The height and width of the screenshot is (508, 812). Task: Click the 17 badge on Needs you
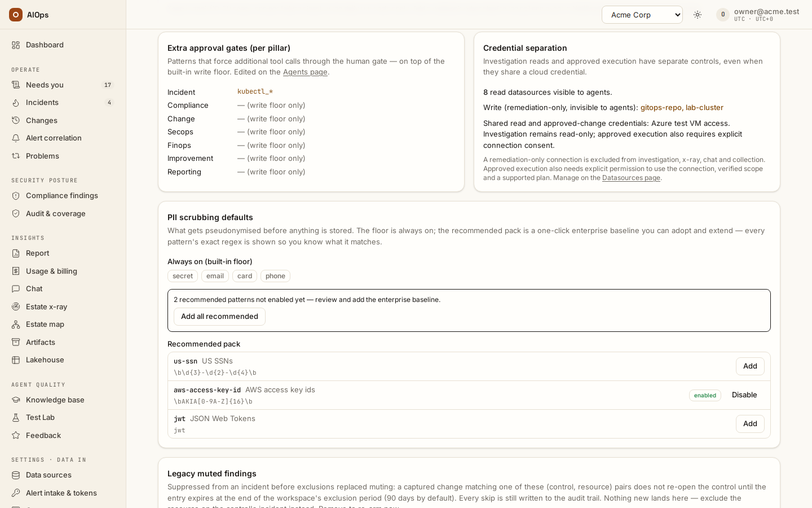pyautogui.click(x=108, y=85)
